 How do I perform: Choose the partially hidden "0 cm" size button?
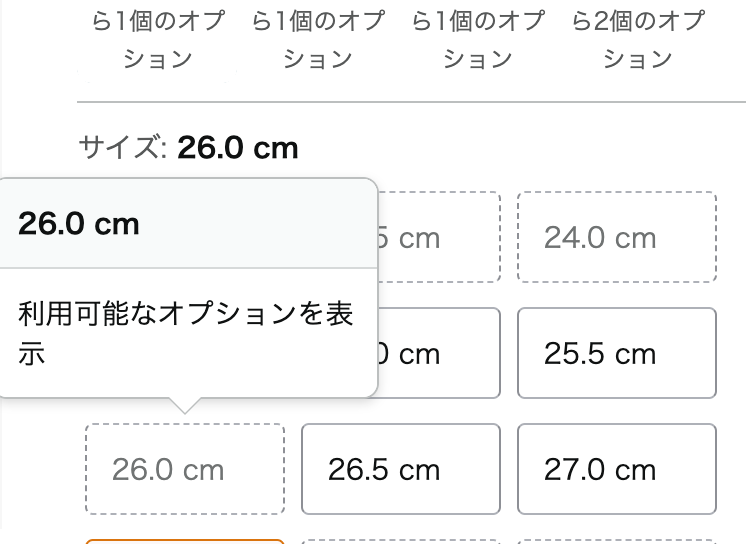coord(439,353)
